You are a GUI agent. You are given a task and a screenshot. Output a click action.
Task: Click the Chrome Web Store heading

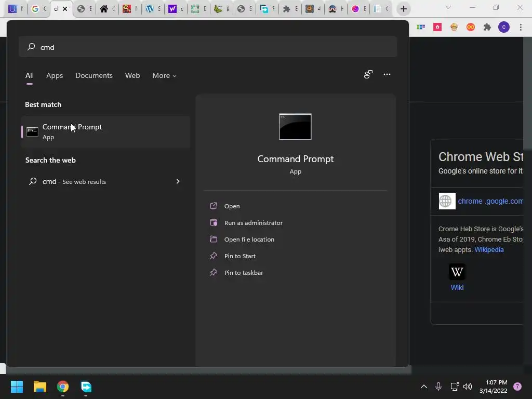tap(481, 157)
